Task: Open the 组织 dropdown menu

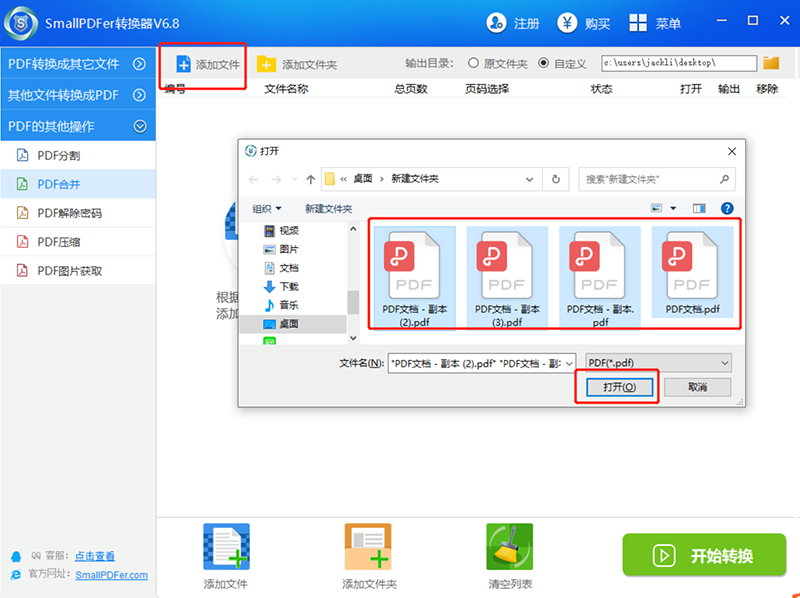Action: click(267, 208)
